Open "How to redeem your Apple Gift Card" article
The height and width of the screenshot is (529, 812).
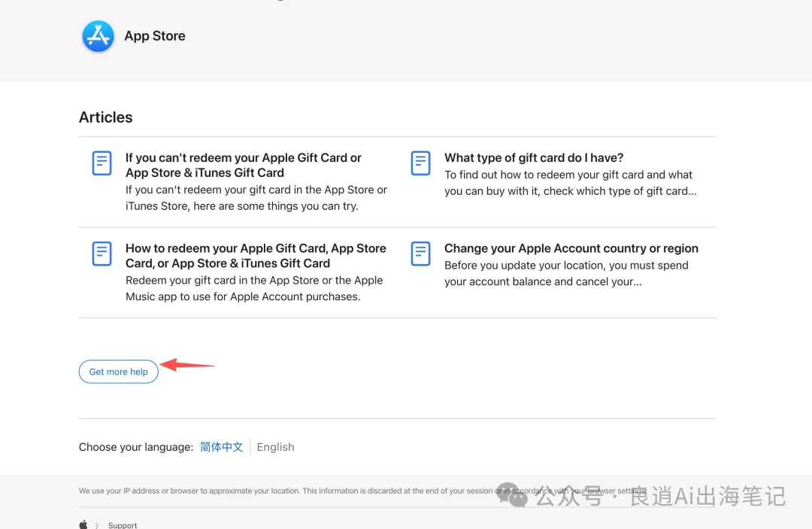pos(256,256)
